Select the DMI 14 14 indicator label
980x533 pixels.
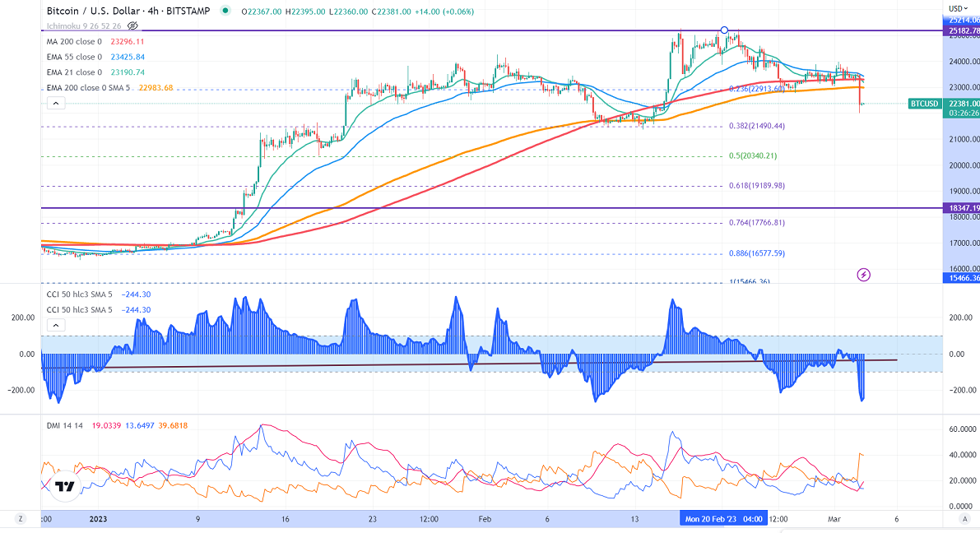pos(65,425)
